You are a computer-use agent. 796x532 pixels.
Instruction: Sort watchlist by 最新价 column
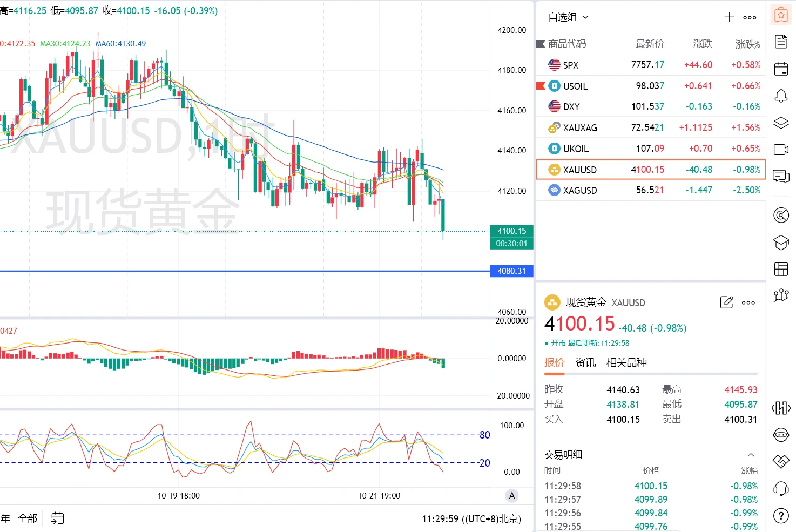[650, 44]
